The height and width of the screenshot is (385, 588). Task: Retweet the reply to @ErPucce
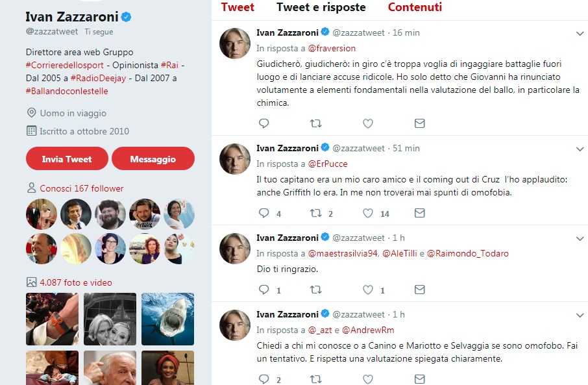click(316, 213)
